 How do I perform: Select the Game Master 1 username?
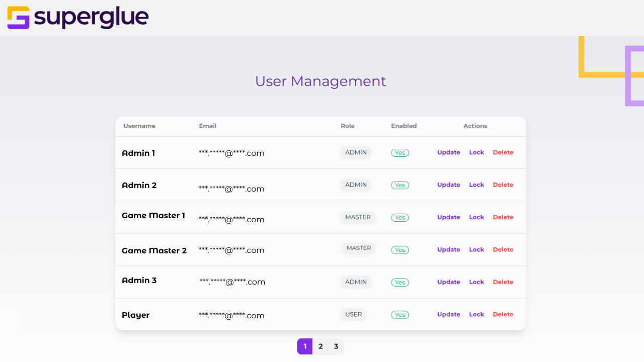pyautogui.click(x=153, y=216)
